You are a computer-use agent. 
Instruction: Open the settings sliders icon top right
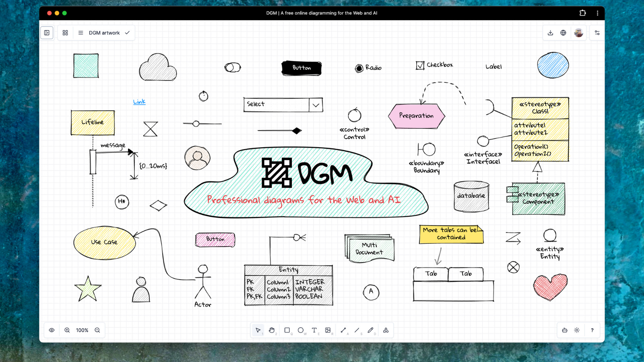[x=597, y=33]
